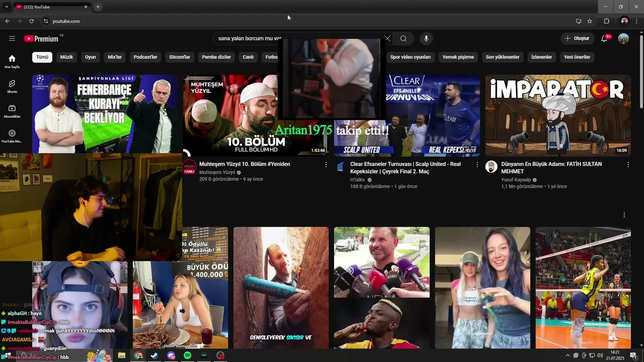The image size is (644, 362).
Task: Open the volleyball Shorts thumbnail
Action: 583,288
